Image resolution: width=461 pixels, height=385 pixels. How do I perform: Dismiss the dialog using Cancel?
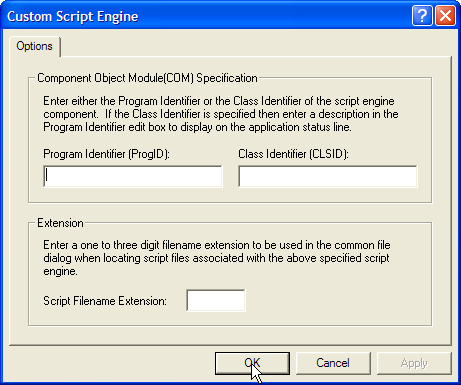coord(333,363)
